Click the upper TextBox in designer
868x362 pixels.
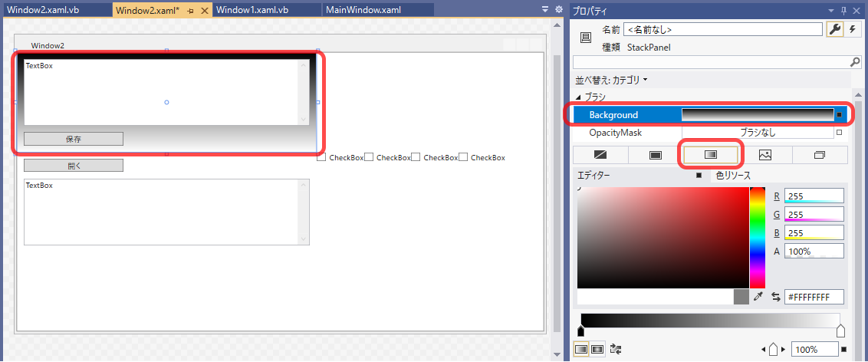[166, 93]
